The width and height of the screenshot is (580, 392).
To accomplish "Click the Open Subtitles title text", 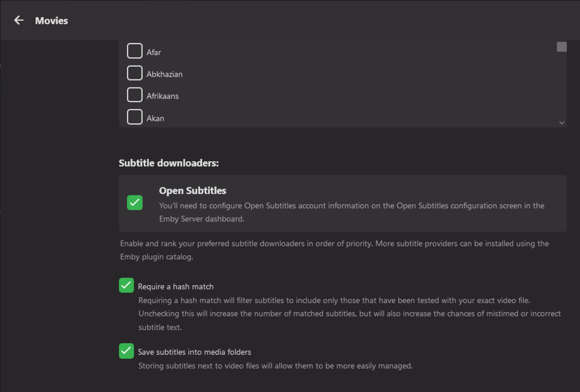I will pos(193,191).
